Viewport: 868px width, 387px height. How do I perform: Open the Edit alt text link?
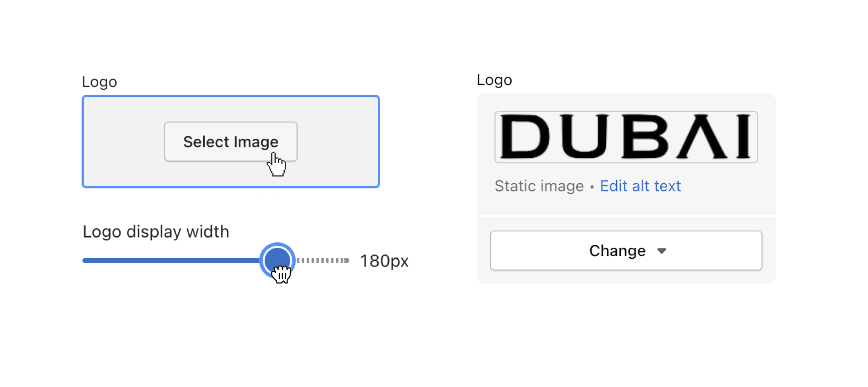coord(640,186)
